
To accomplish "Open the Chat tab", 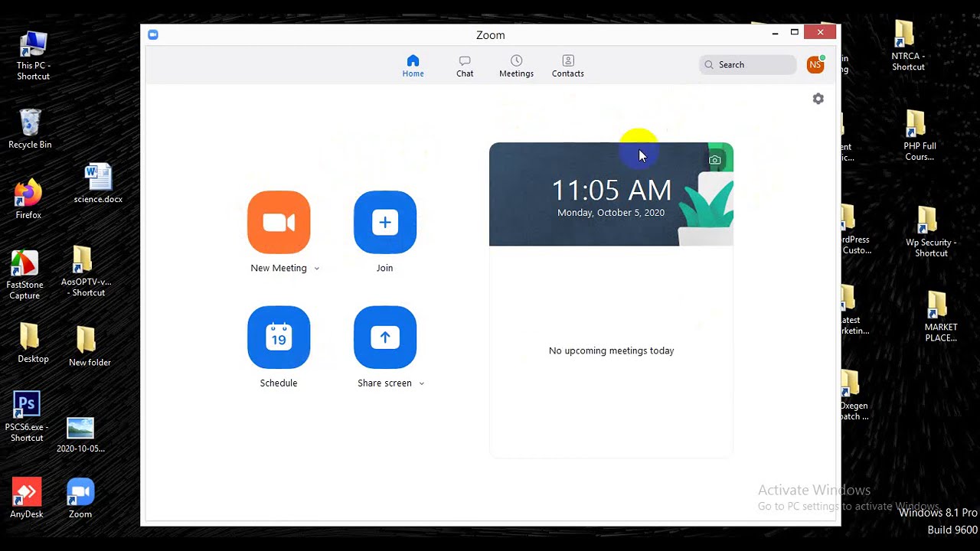I will click(465, 66).
